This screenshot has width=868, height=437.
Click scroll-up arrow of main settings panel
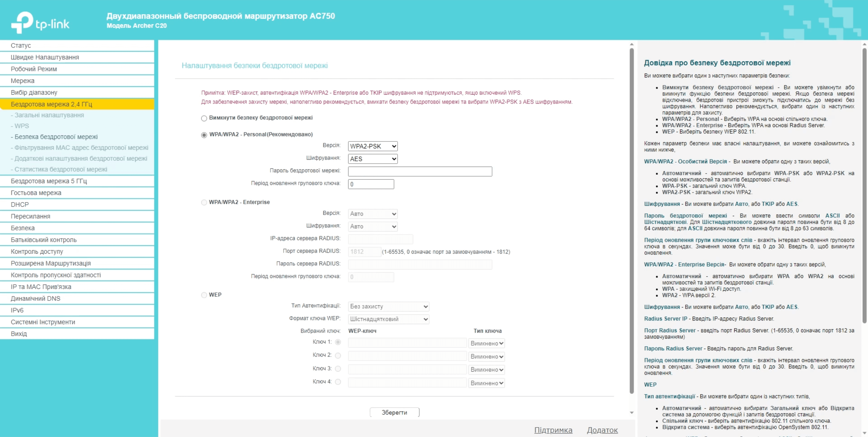coord(632,44)
